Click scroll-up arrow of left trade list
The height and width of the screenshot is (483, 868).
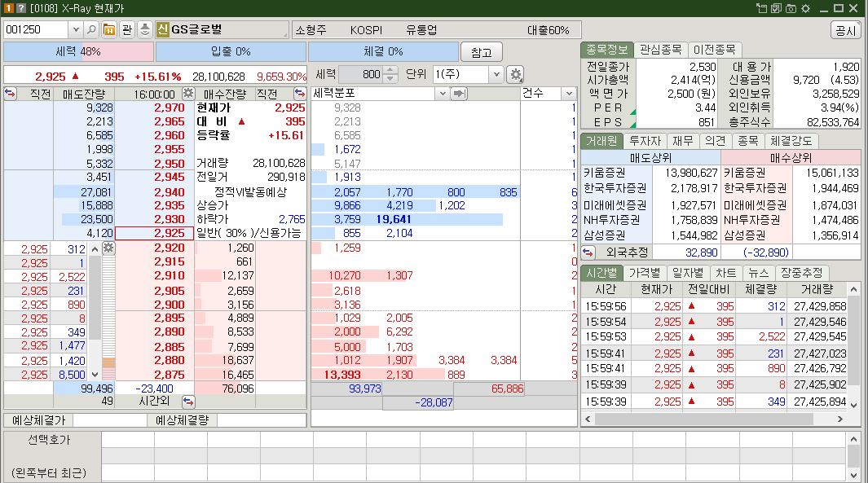pos(95,249)
